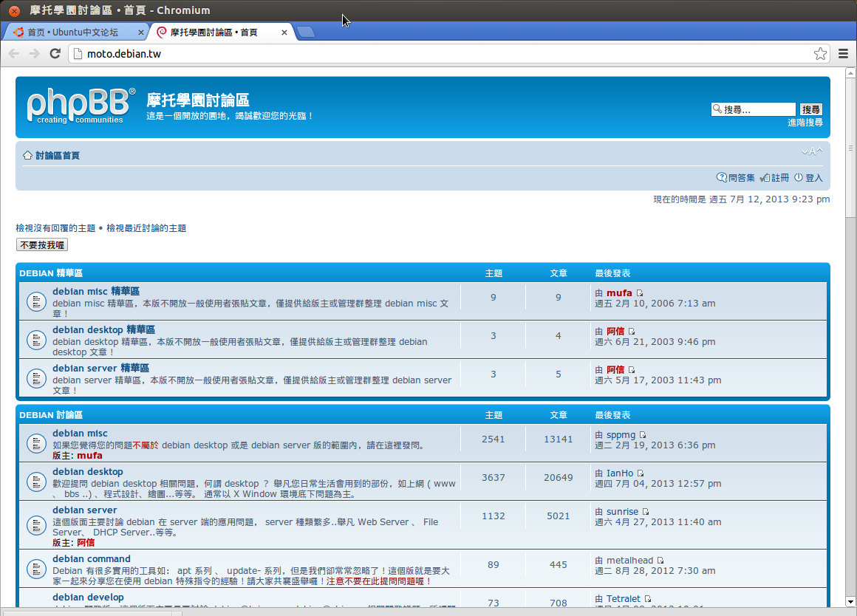This screenshot has height=616, width=857.
Task: Click the forum icon beside debian desktop 精華區
Action: (x=36, y=340)
